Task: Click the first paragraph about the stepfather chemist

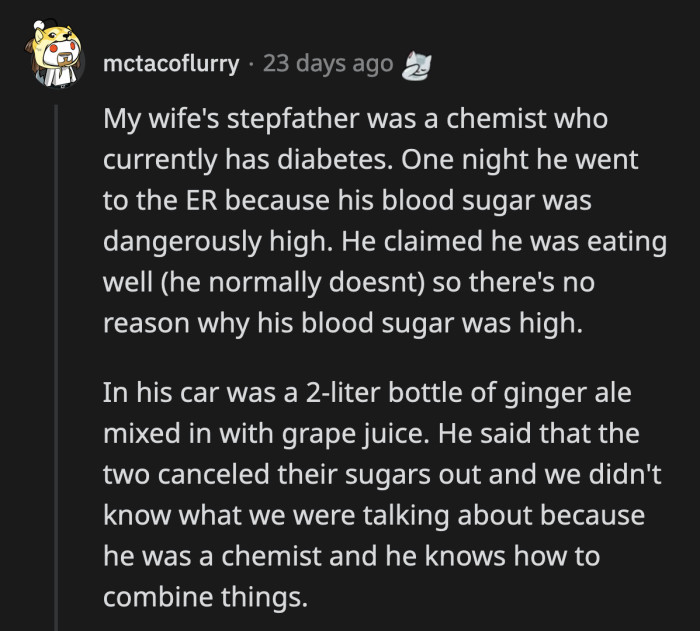Action: pos(385,221)
